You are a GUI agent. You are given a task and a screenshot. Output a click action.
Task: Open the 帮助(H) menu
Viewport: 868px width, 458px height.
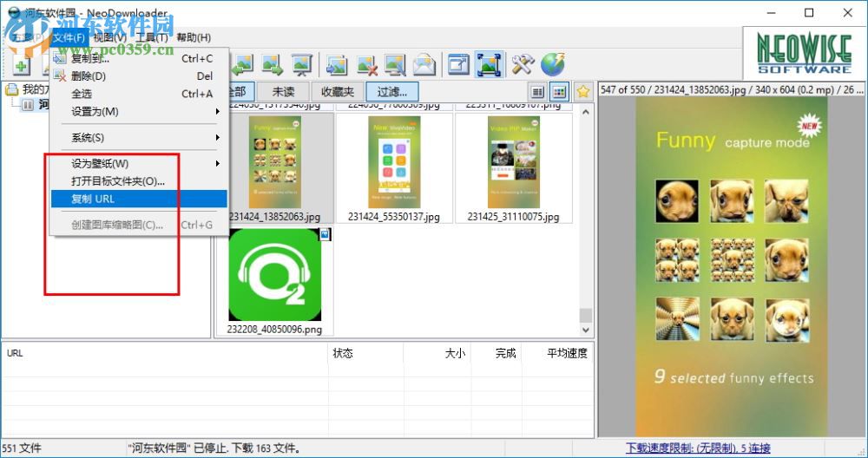coord(194,37)
